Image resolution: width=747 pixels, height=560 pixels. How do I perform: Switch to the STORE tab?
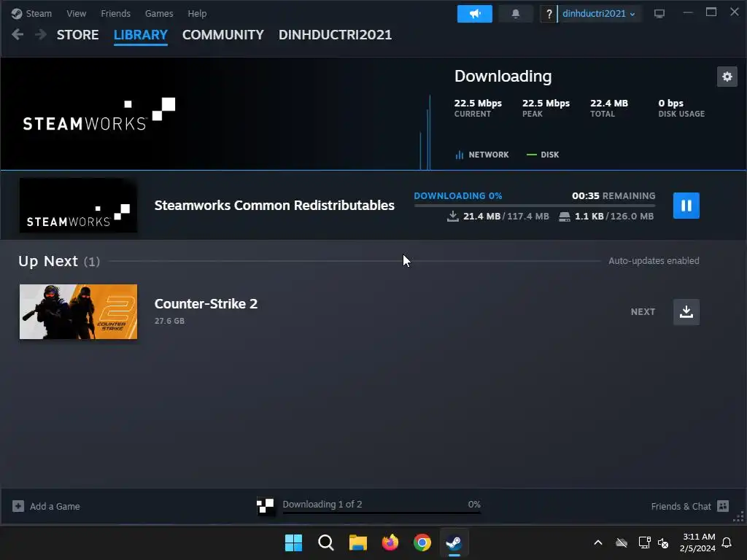[x=77, y=35]
